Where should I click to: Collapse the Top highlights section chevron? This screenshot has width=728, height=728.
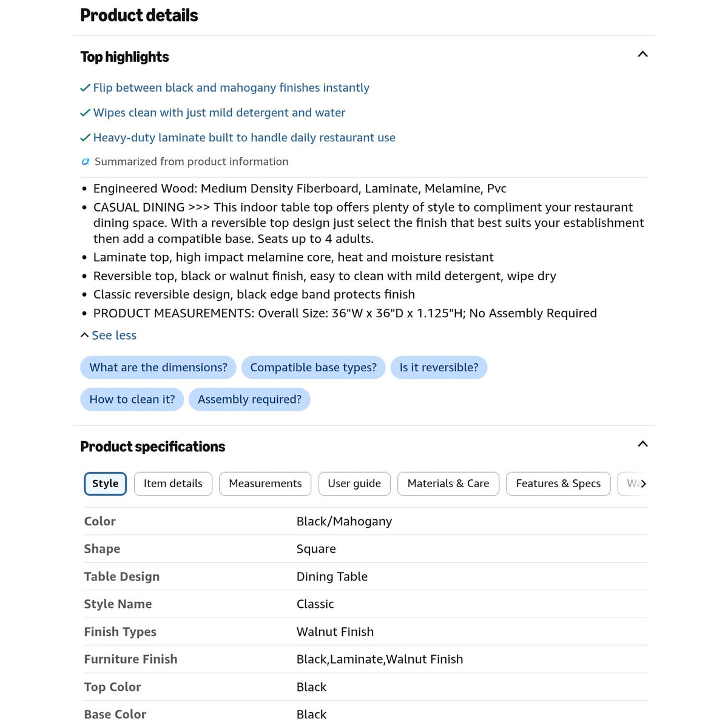click(x=642, y=55)
